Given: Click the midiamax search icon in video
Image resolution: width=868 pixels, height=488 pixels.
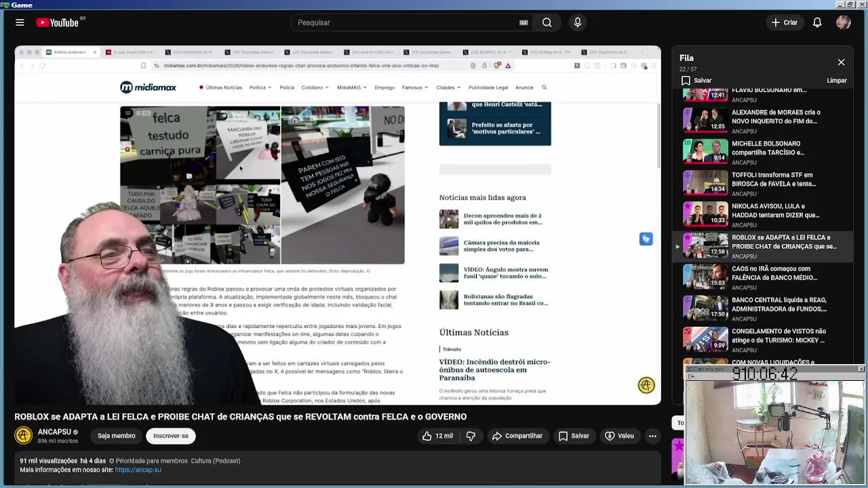Looking at the screenshot, I should [x=544, y=87].
